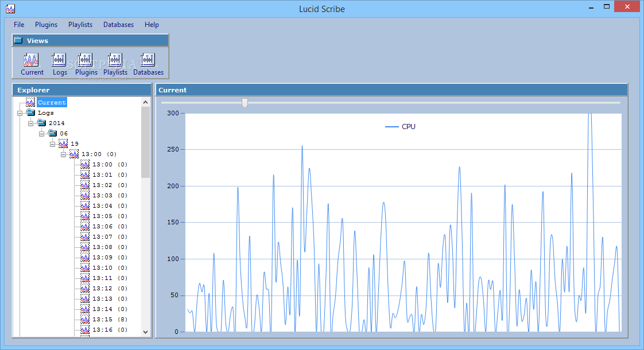Collapse the Logs tree node
Viewport: 644px width, 350px height.
[20, 113]
